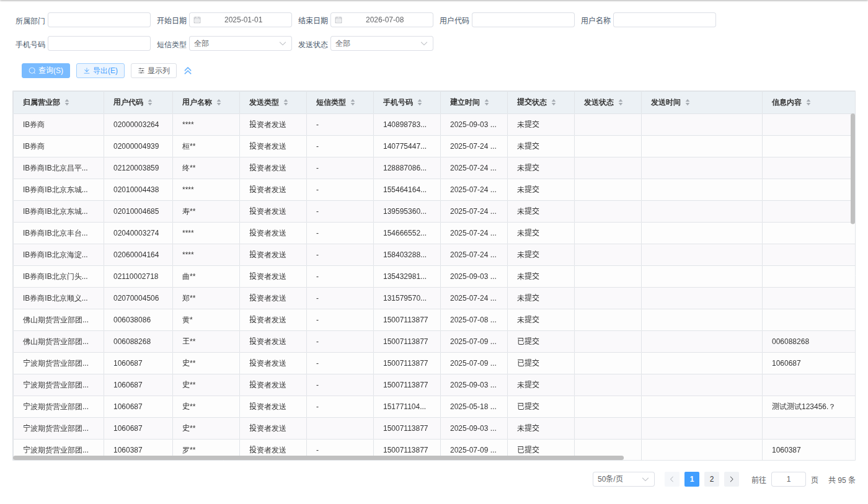The height and width of the screenshot is (504, 868).
Task: Sort by 用户代码 column sort icon
Action: click(150, 102)
